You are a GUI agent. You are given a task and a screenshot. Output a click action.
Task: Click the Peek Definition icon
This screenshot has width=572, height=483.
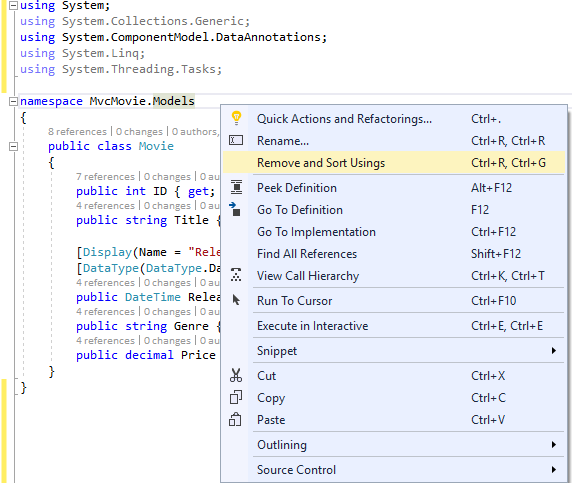point(236,187)
